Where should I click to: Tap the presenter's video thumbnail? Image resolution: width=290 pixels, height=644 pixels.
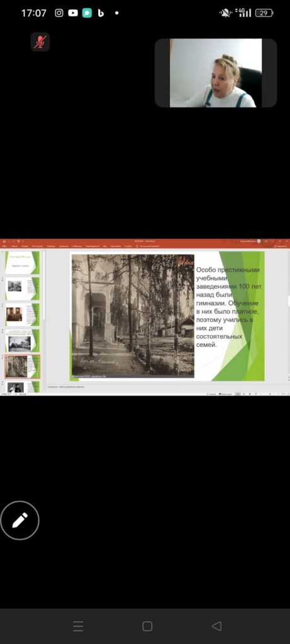point(216,73)
